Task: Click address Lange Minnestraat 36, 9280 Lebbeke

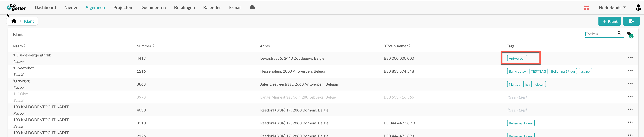Action: pos(298,97)
